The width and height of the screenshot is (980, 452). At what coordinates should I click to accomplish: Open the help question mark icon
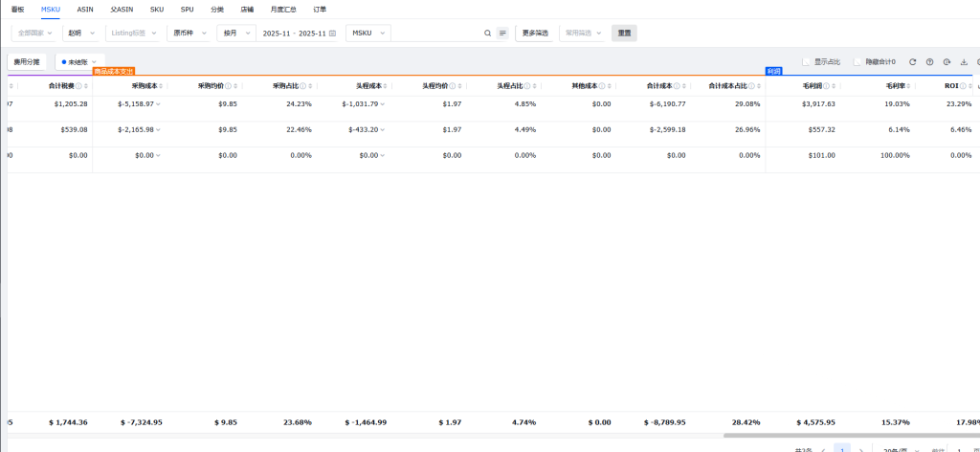pyautogui.click(x=929, y=62)
